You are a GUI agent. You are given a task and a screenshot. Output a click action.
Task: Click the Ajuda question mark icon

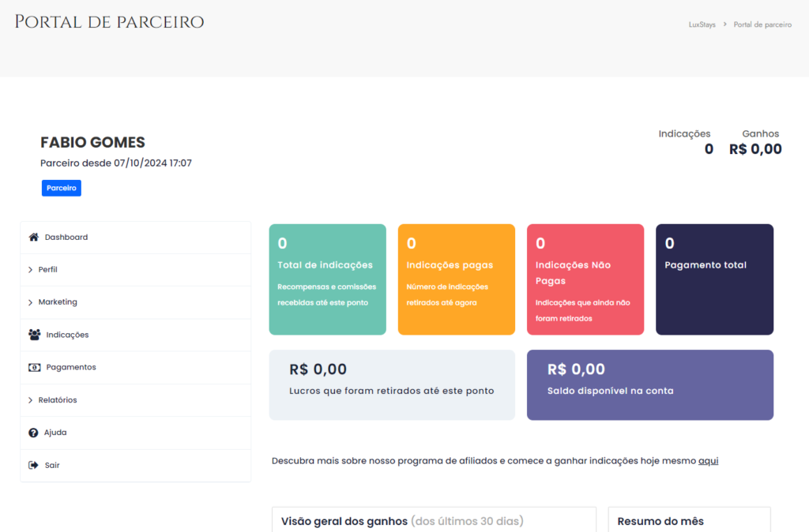[33, 433]
